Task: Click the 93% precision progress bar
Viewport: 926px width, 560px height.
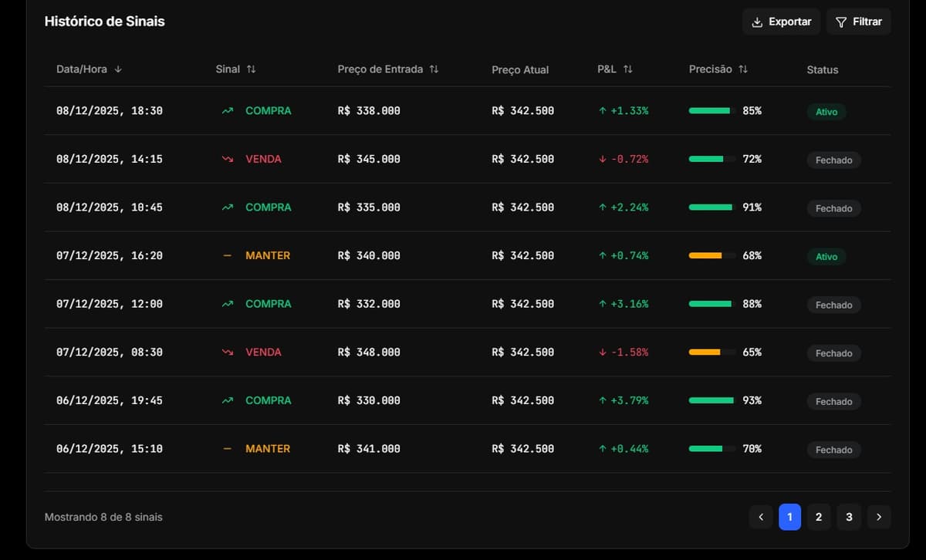Action: coord(711,400)
